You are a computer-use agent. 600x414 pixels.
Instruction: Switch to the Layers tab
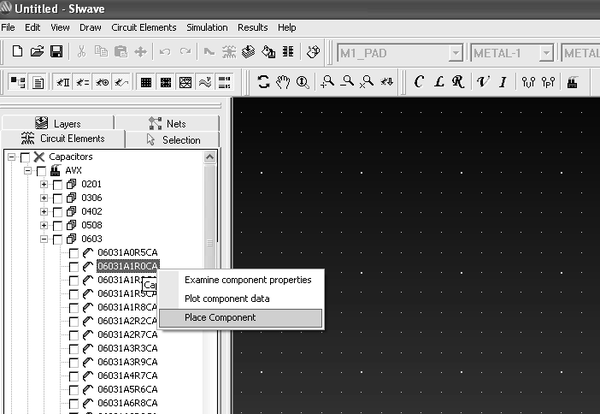point(58,123)
